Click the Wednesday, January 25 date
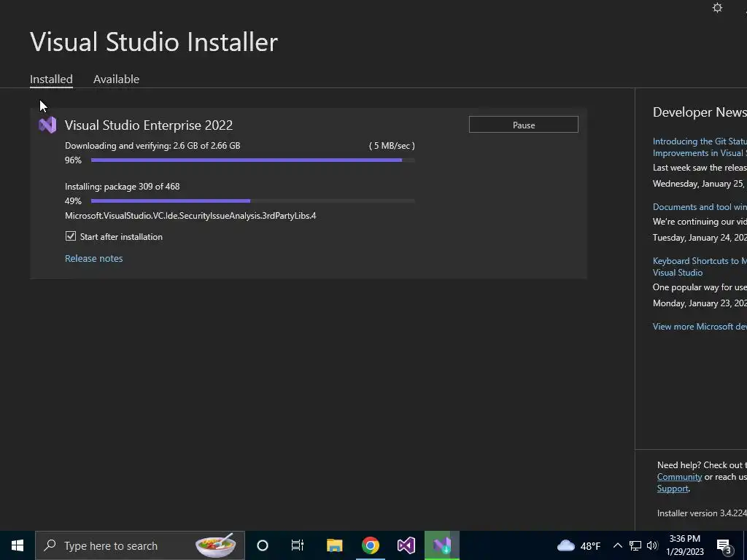The image size is (747, 560). pos(700,183)
